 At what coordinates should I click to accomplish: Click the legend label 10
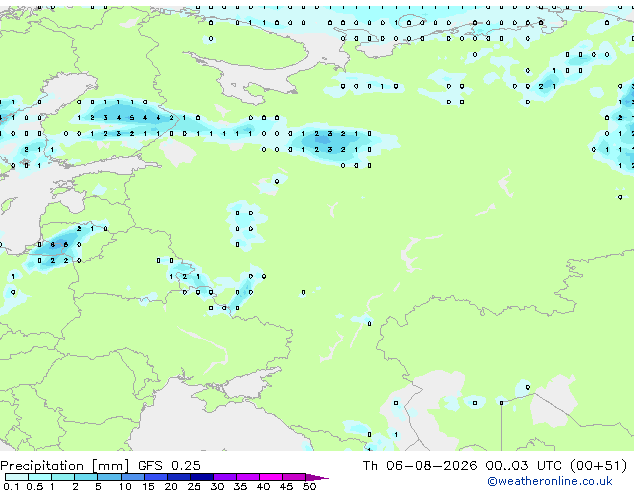click(x=125, y=486)
